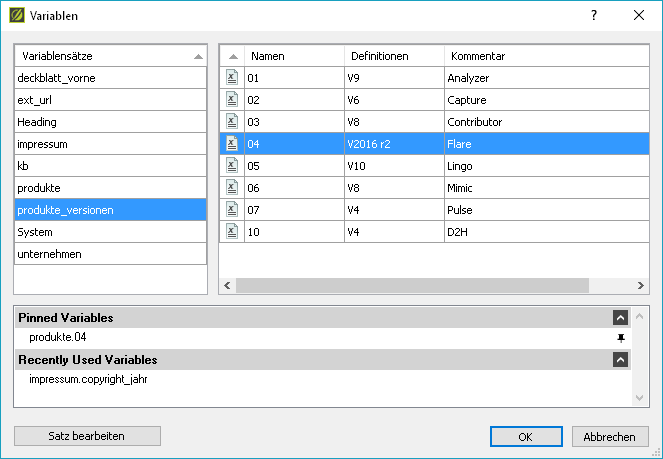
Task: Click the variable icon beside 02 Capture
Action: point(231,99)
